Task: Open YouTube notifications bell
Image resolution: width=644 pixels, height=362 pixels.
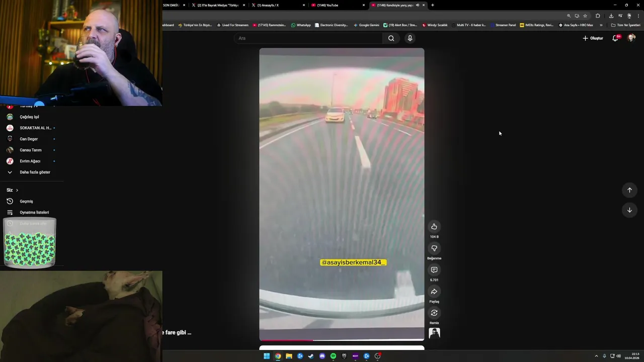Action: point(615,38)
